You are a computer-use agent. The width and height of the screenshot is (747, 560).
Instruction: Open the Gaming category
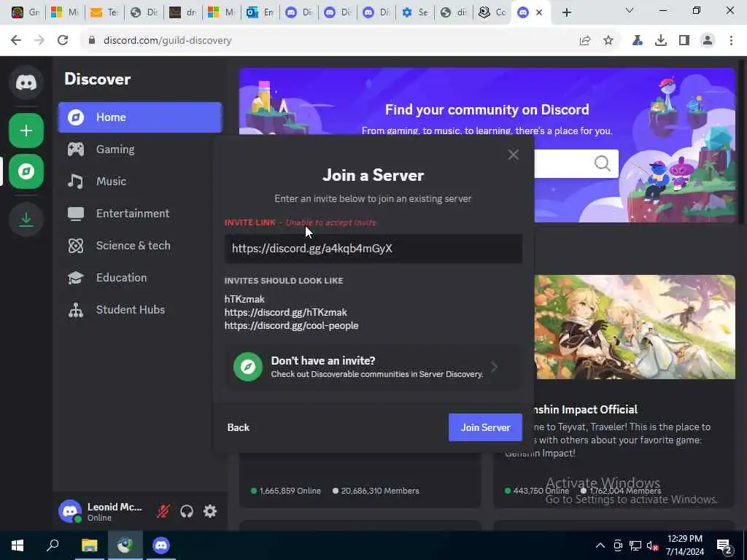140,149
